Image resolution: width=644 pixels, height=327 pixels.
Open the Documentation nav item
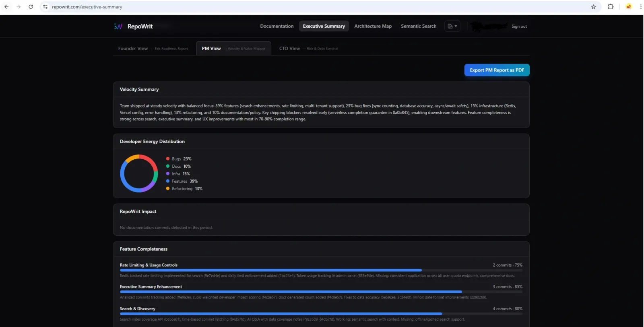pyautogui.click(x=277, y=26)
